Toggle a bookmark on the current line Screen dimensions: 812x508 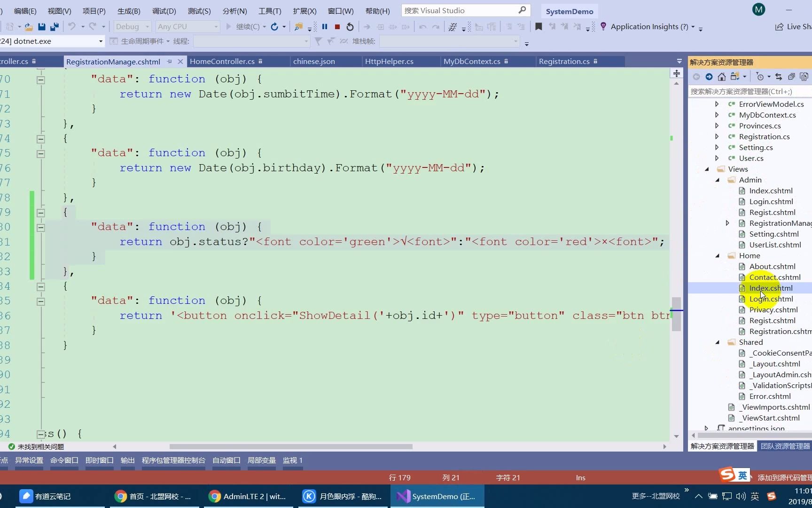[x=539, y=27]
